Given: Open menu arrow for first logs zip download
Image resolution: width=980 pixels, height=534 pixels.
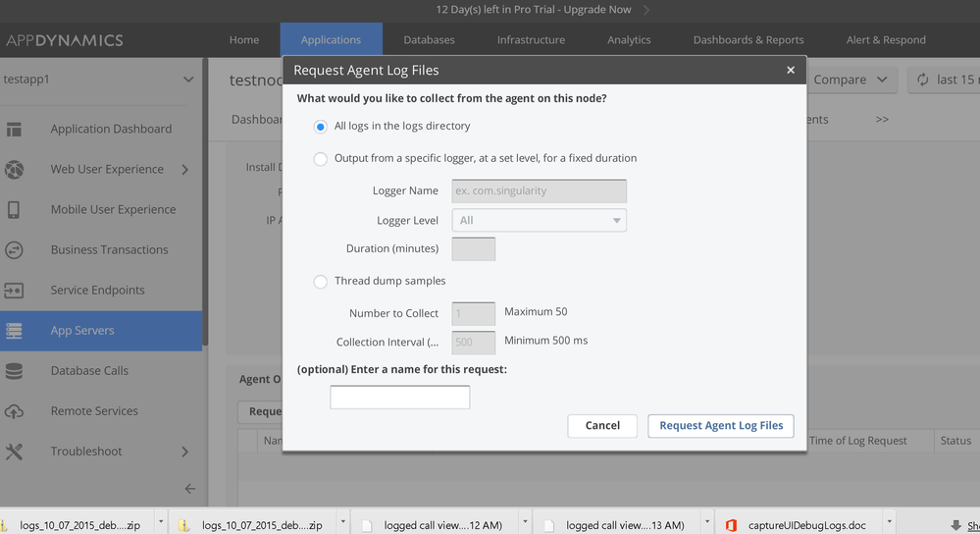Looking at the screenshot, I should tap(161, 521).
